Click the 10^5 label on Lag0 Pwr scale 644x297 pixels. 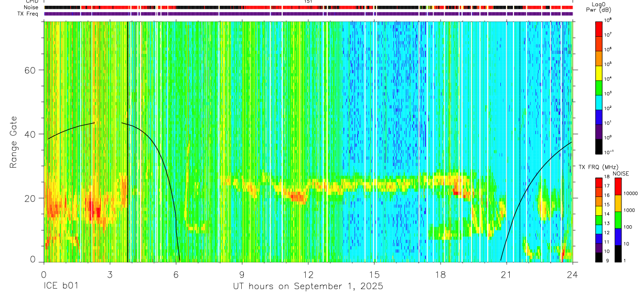tap(608, 64)
